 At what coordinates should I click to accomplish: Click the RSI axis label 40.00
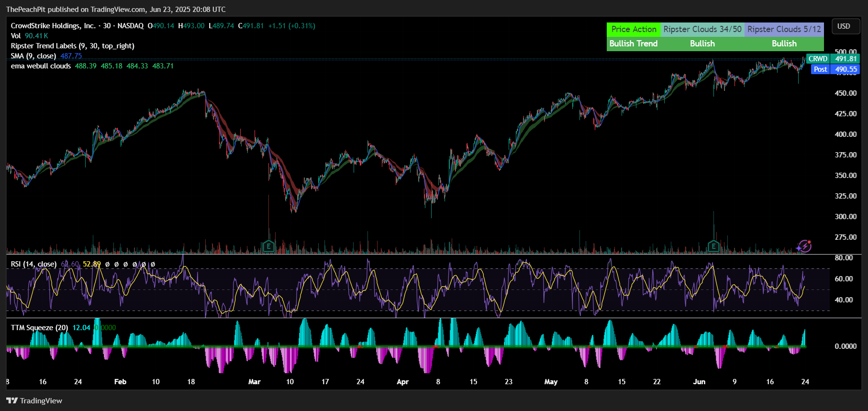pyautogui.click(x=844, y=300)
